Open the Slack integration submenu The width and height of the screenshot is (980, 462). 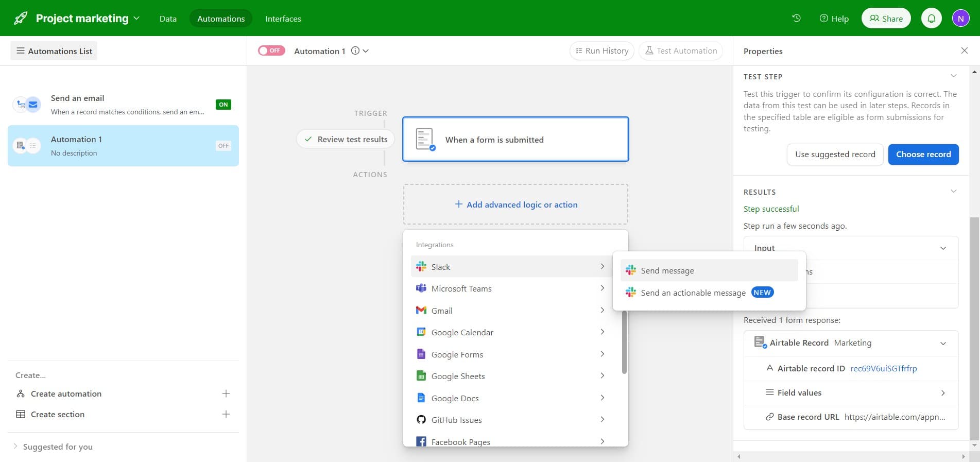511,266
